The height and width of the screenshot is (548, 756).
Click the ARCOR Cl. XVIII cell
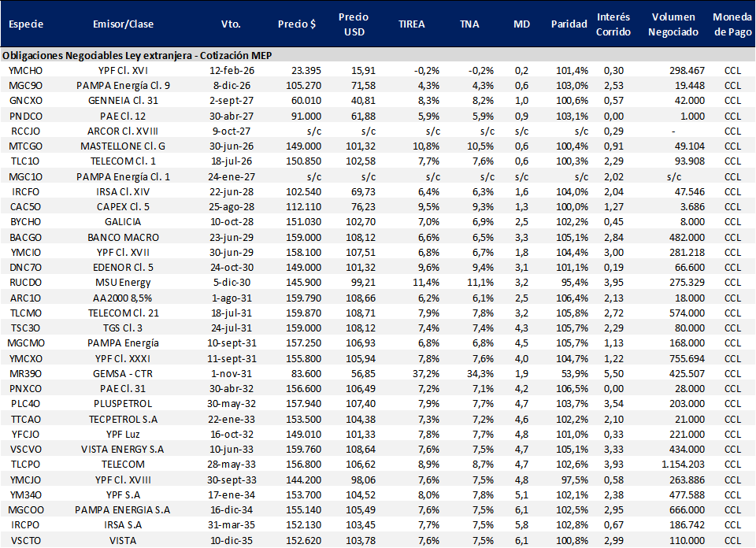click(123, 131)
